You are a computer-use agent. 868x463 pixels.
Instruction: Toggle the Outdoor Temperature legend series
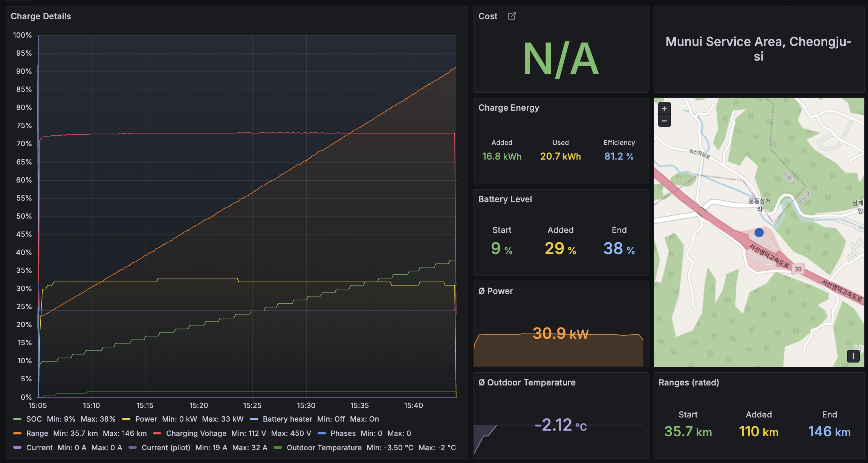[324, 448]
